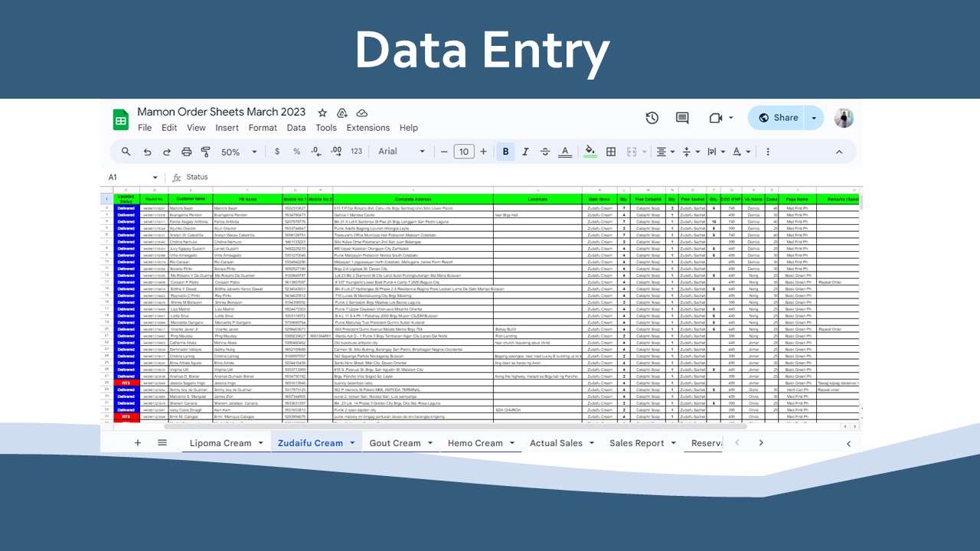Open the File menu
This screenshot has width=980, height=551.
tap(145, 128)
